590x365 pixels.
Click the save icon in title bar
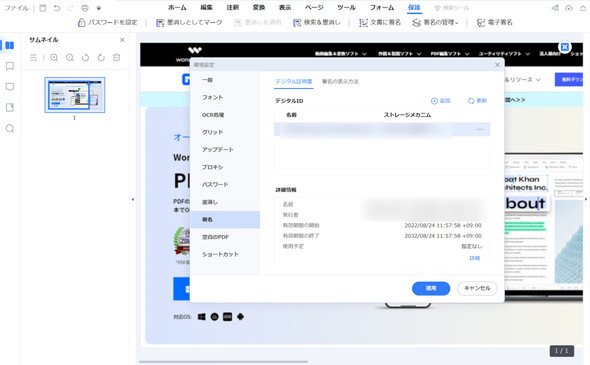pyautogui.click(x=43, y=8)
